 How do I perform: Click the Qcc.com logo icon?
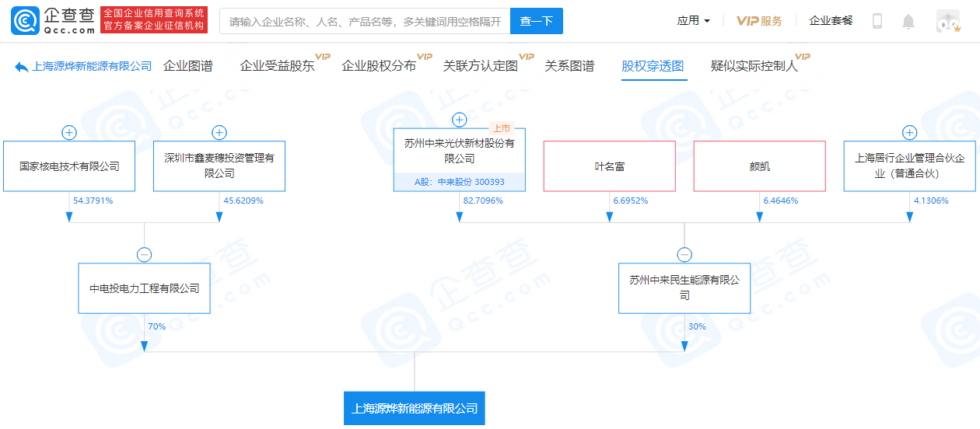coord(24,21)
